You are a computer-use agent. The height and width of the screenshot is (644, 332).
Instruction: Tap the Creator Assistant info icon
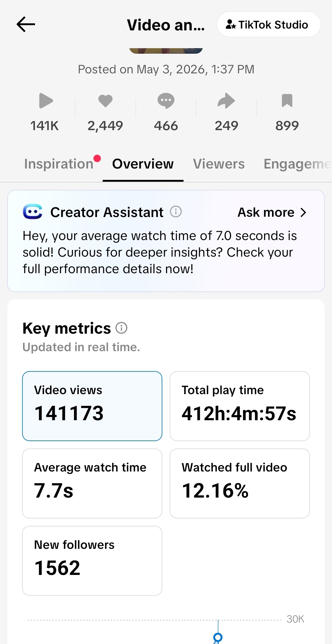point(176,212)
